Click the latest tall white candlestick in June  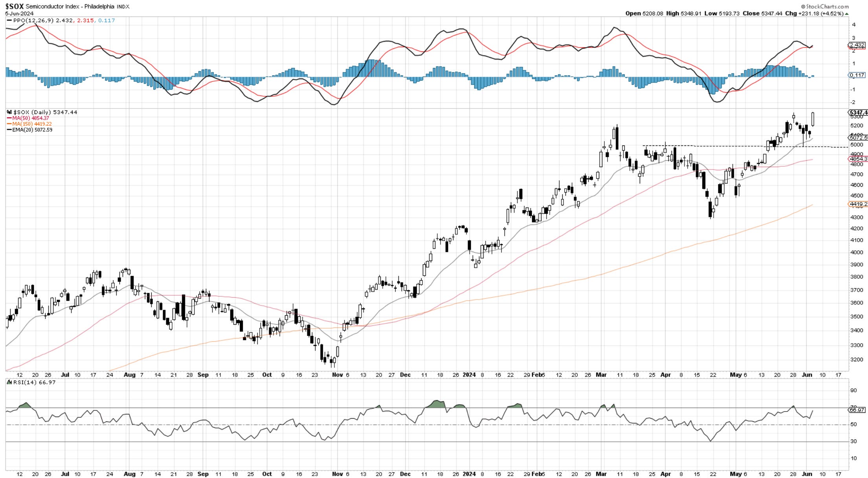tap(813, 119)
